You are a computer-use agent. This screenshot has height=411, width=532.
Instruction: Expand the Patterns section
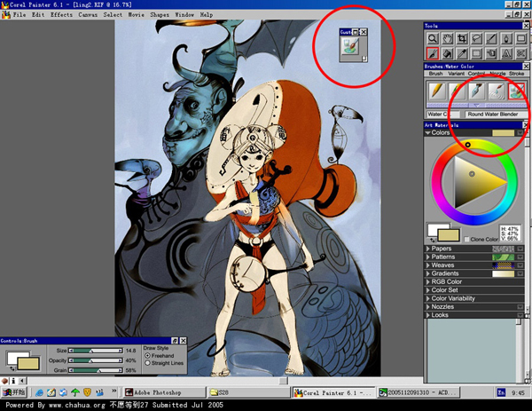coord(428,257)
